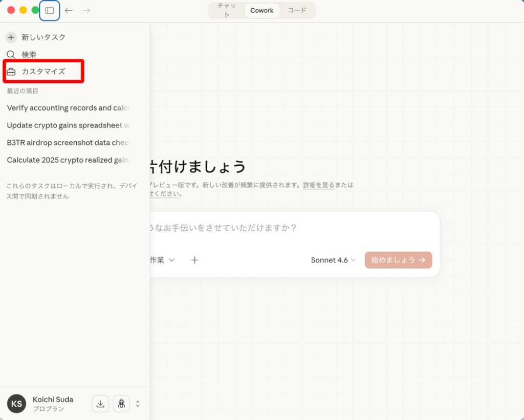This screenshot has width=524, height=420.
Task: Click the download icon in footer
Action: tap(100, 404)
